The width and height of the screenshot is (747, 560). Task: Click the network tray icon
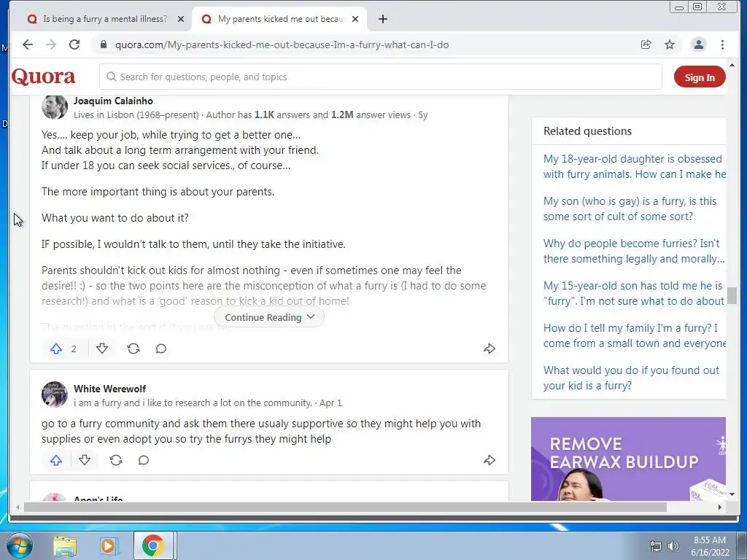(x=656, y=546)
